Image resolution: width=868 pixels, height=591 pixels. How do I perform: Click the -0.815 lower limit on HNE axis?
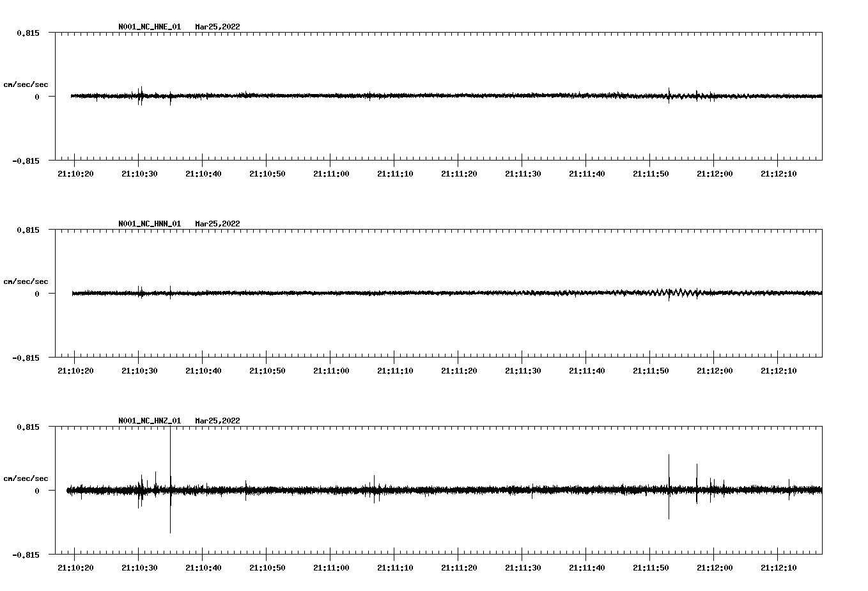26,161
